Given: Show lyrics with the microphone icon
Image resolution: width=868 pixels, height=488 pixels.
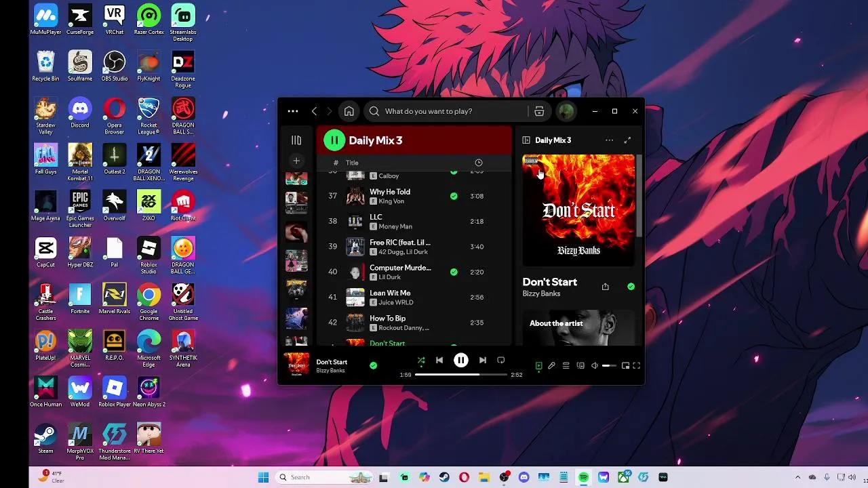Looking at the screenshot, I should pos(551,366).
